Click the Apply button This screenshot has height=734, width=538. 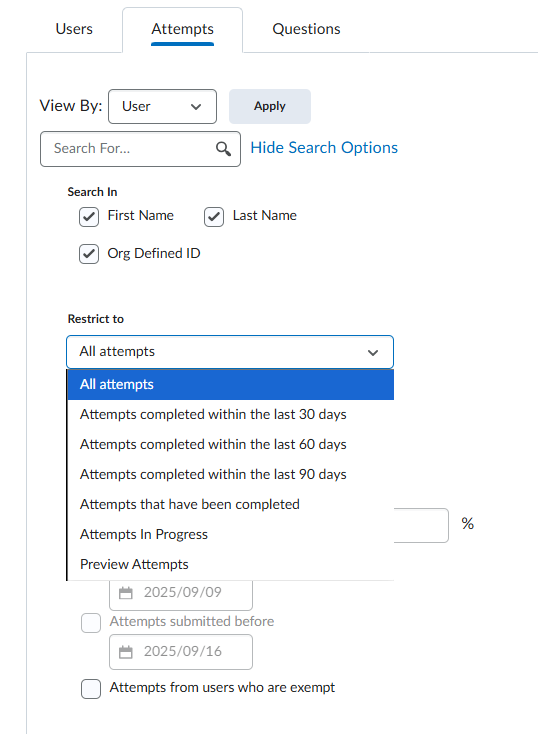270,106
